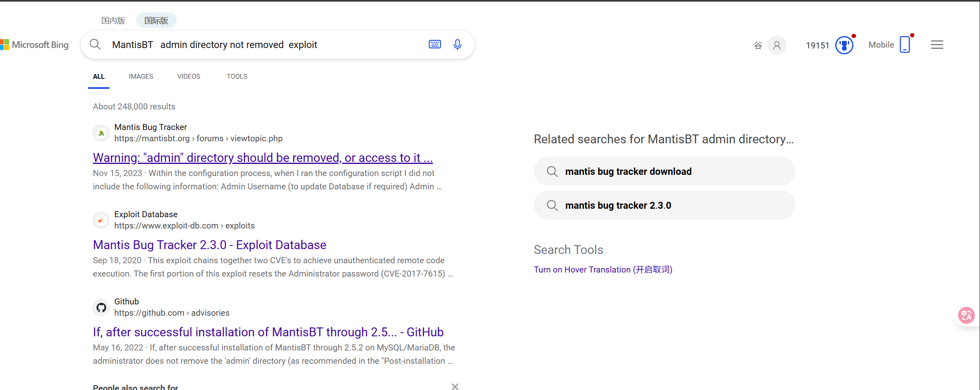Click the Microsoft Bing logo
Screen dimensions: 980x390
pos(34,45)
